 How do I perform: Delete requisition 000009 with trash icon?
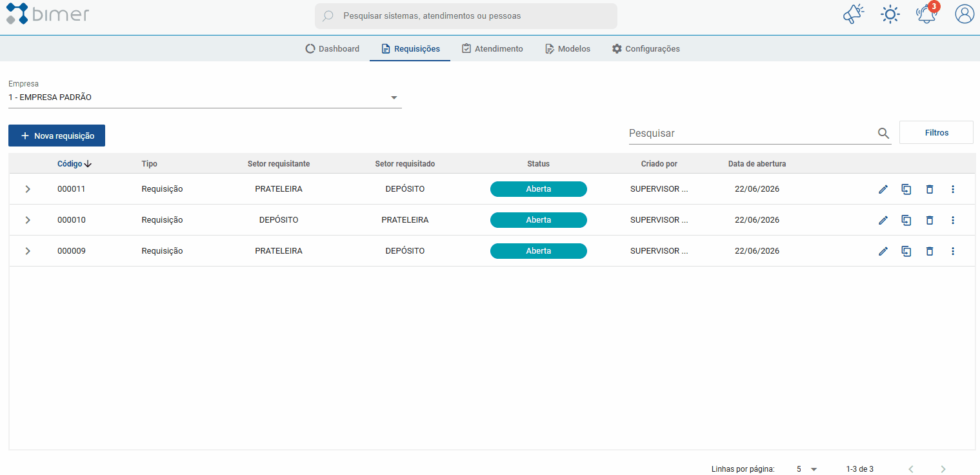[930, 251]
